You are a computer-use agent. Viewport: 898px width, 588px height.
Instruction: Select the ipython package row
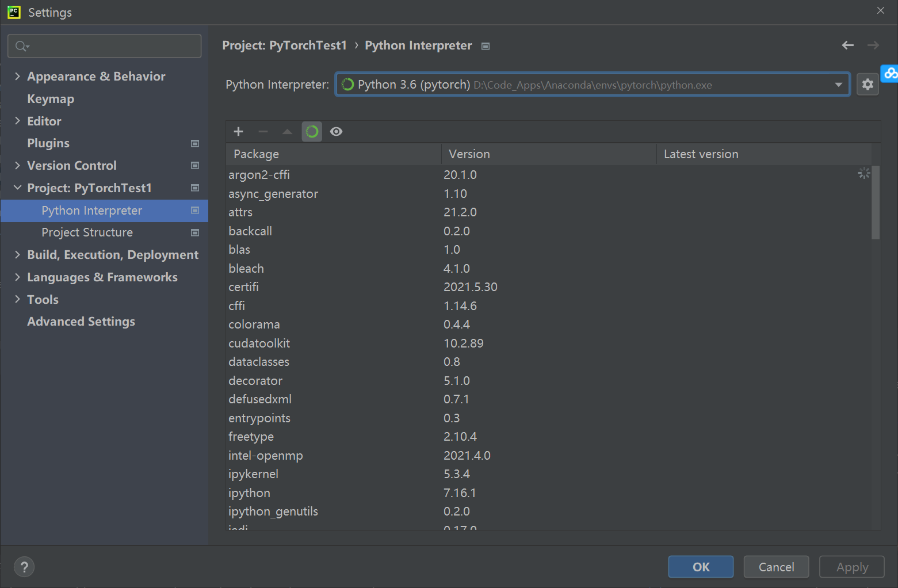(x=549, y=493)
